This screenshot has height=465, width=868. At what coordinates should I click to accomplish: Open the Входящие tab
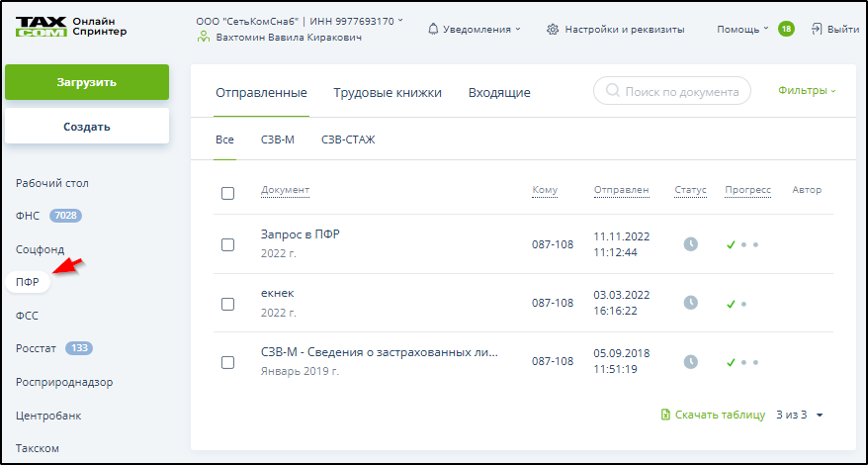(498, 93)
